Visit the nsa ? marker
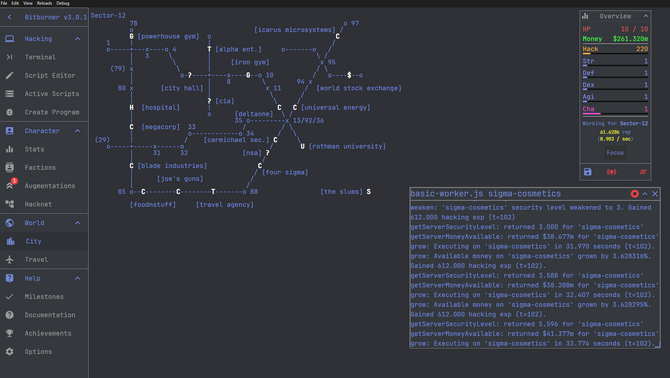Screen dimensions: 670x378 tap(267, 153)
